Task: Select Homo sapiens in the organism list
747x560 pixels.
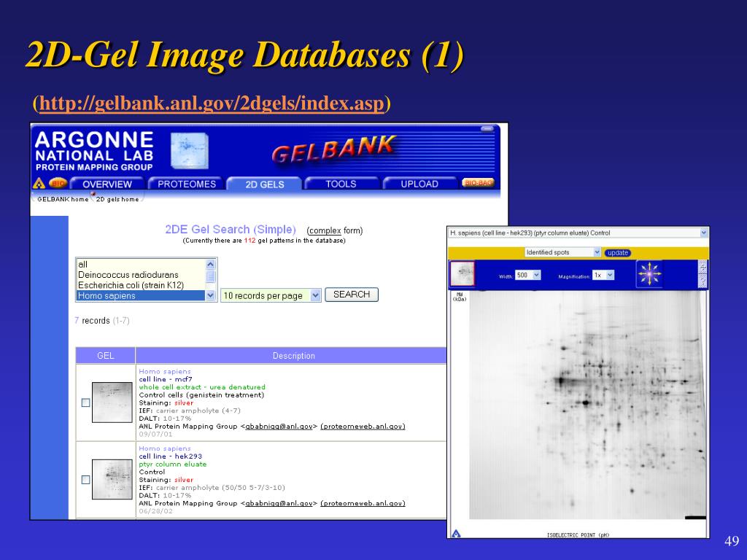Action: point(141,296)
